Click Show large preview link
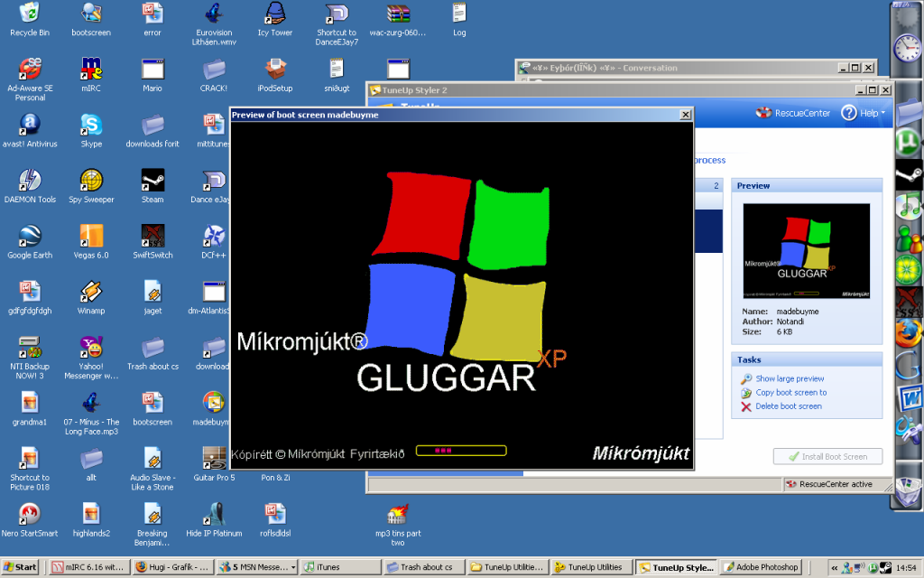 (790, 378)
